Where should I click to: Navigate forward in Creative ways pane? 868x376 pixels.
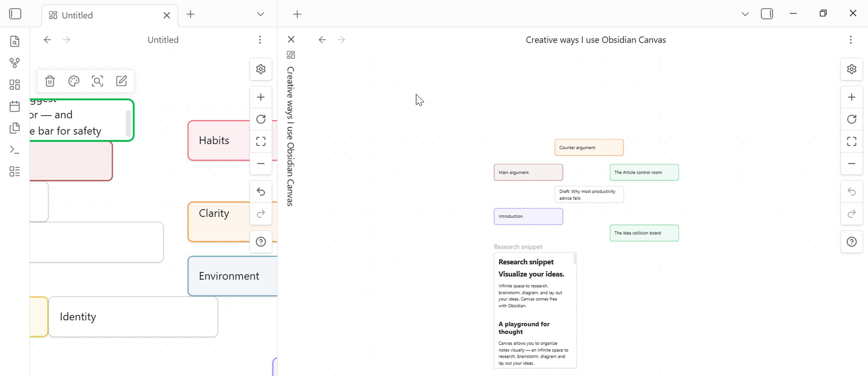[341, 39]
